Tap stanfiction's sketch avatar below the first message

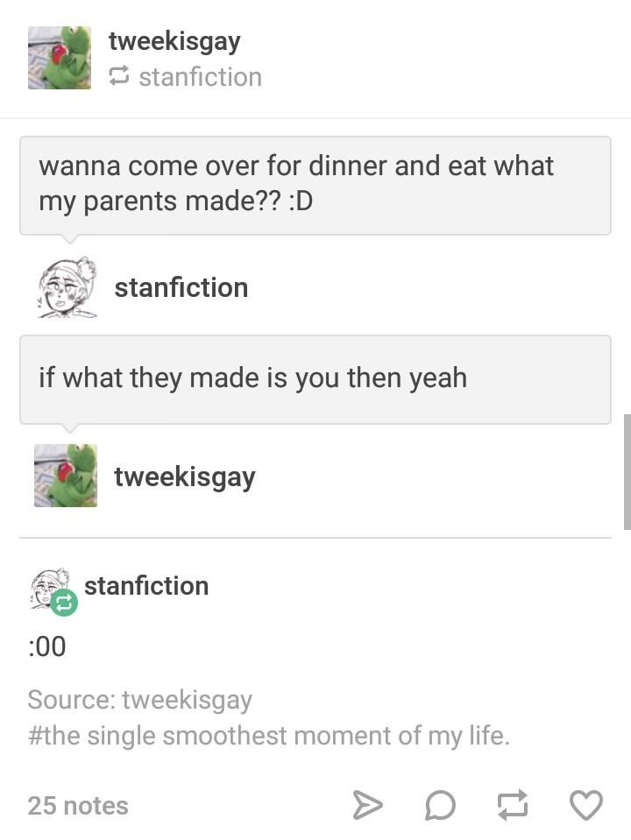pos(67,288)
